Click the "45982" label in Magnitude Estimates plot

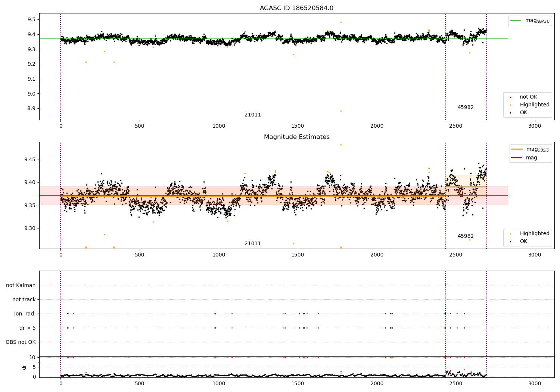[466, 236]
